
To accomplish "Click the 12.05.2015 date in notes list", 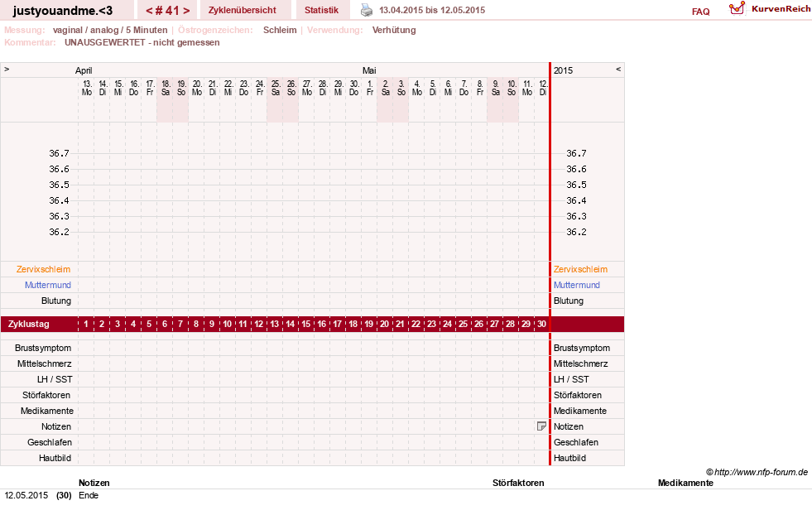I will pos(26,495).
